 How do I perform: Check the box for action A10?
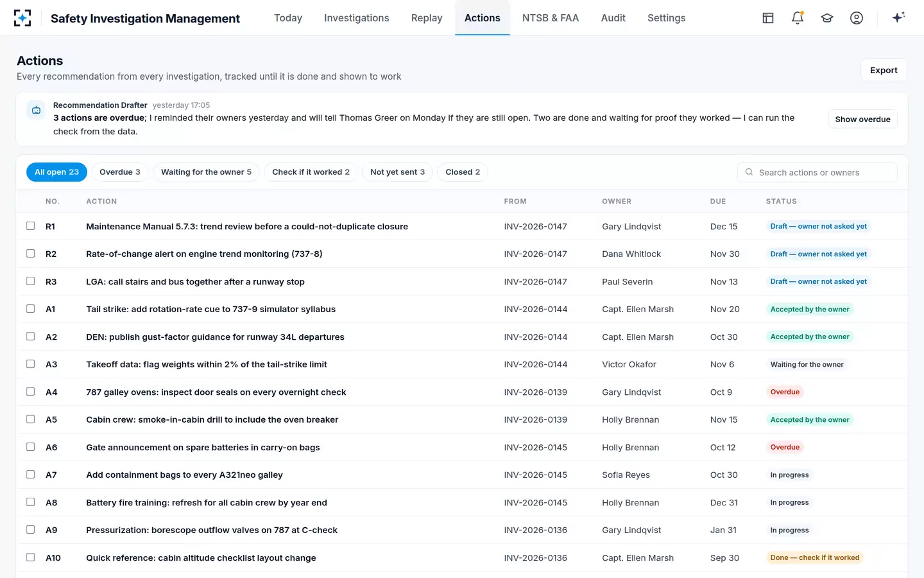click(x=30, y=557)
